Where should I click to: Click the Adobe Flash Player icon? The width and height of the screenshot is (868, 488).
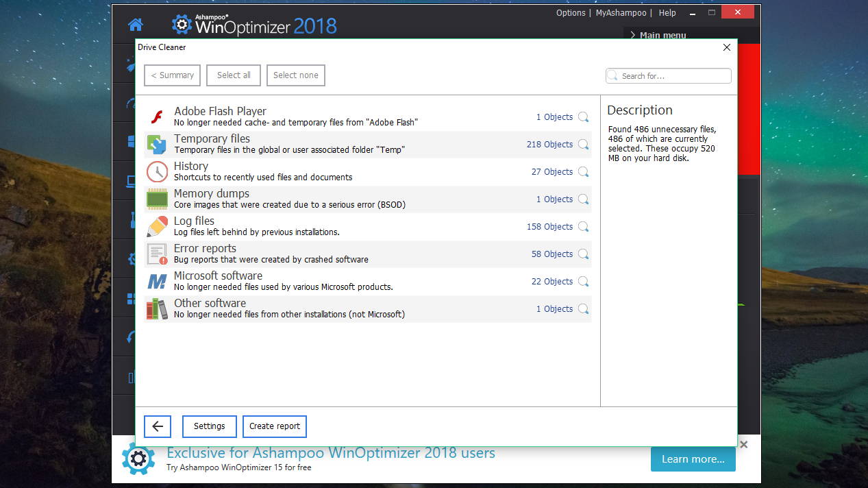[x=157, y=117]
